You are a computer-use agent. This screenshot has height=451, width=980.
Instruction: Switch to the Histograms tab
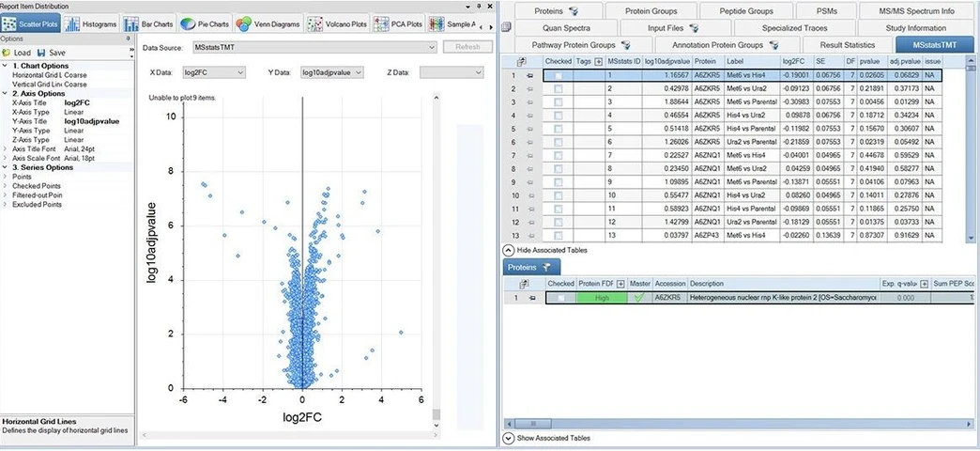[x=91, y=24]
